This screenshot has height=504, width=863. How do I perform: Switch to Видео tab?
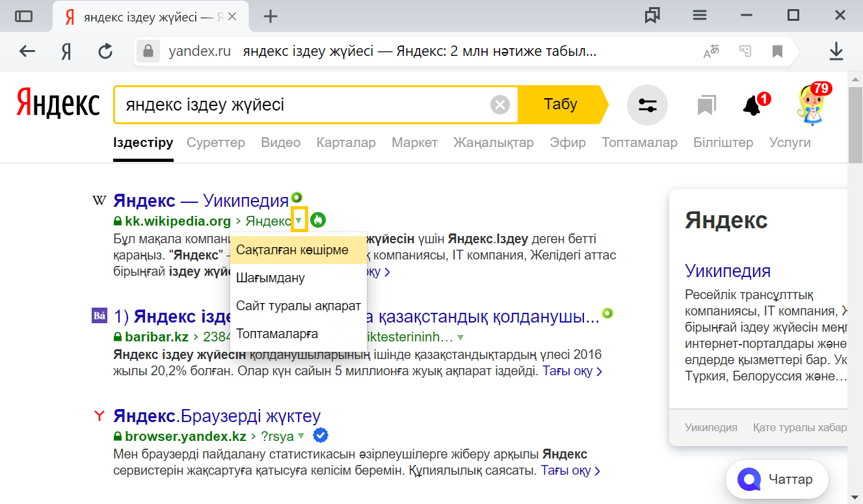[x=281, y=142]
